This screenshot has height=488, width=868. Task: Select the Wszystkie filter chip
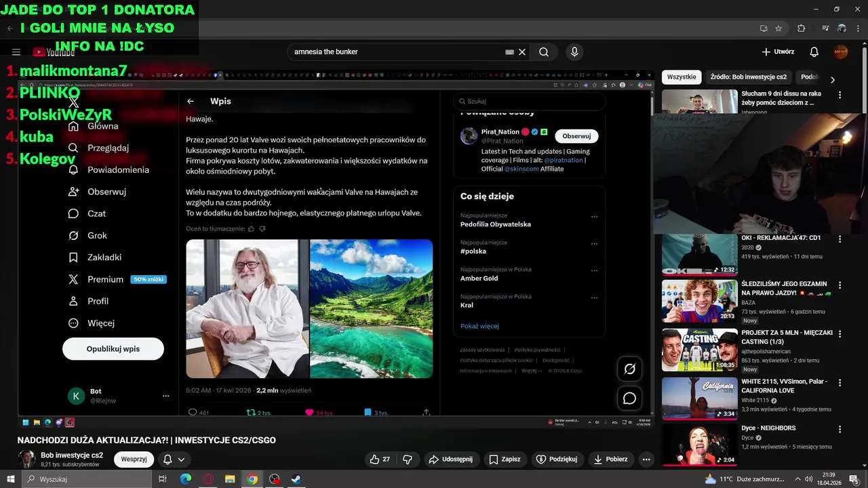[x=681, y=77]
